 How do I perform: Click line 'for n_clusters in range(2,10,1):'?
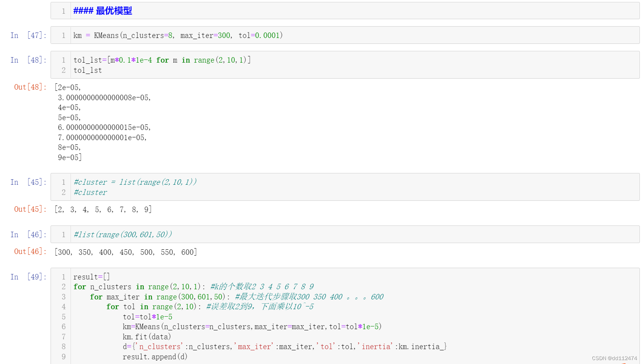coord(139,287)
